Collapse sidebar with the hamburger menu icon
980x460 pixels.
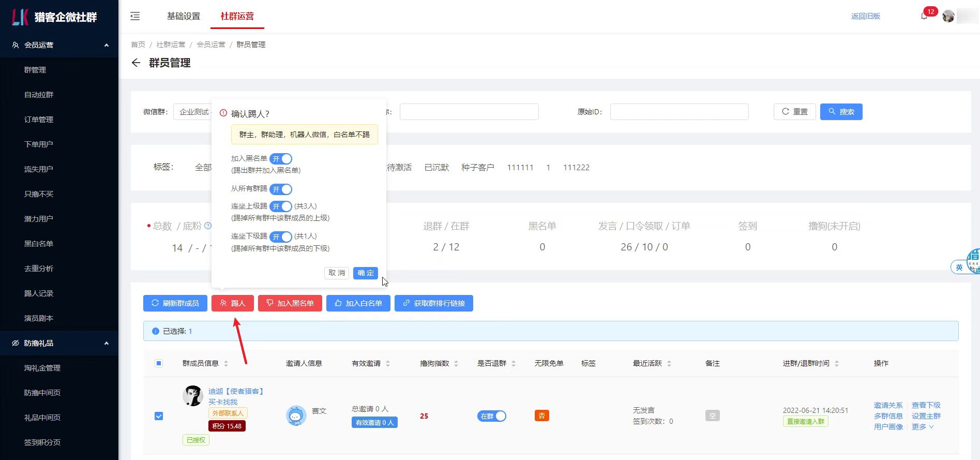(135, 16)
